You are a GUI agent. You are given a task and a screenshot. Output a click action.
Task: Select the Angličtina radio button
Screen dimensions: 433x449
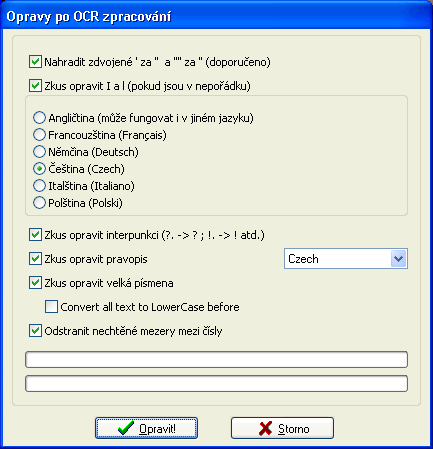point(39,118)
